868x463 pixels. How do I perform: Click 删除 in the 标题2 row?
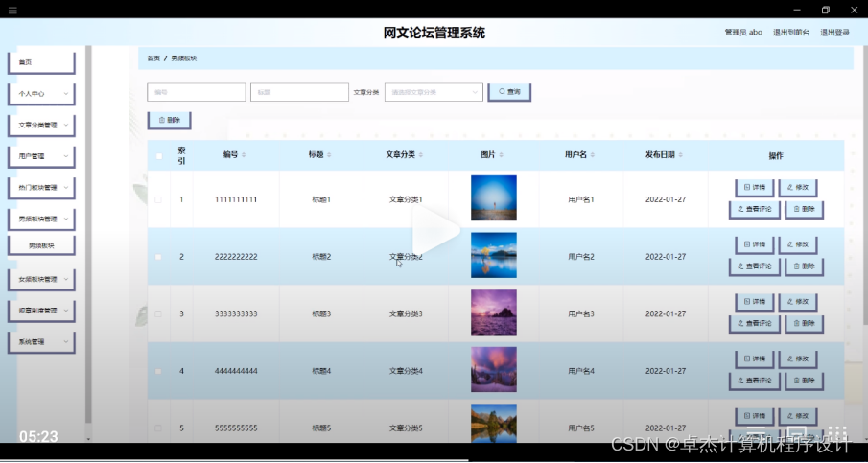point(805,266)
